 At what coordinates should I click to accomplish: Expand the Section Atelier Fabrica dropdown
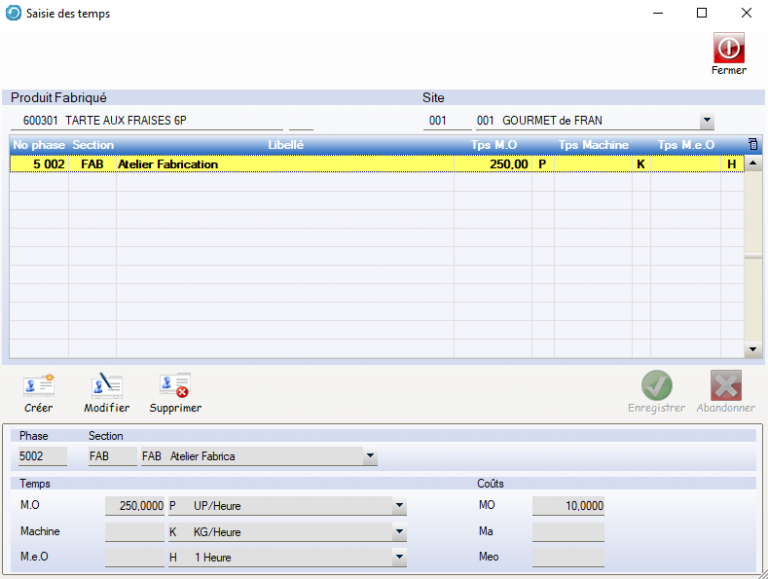(370, 457)
